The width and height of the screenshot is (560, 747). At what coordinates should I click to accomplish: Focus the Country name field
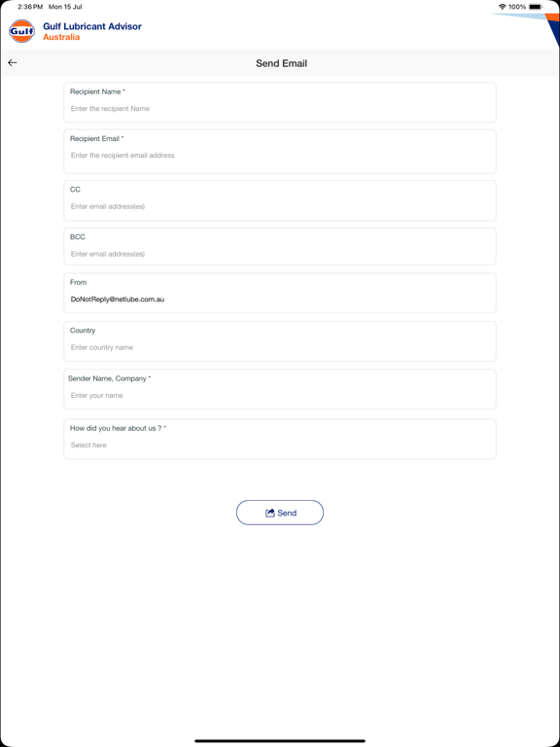[280, 341]
